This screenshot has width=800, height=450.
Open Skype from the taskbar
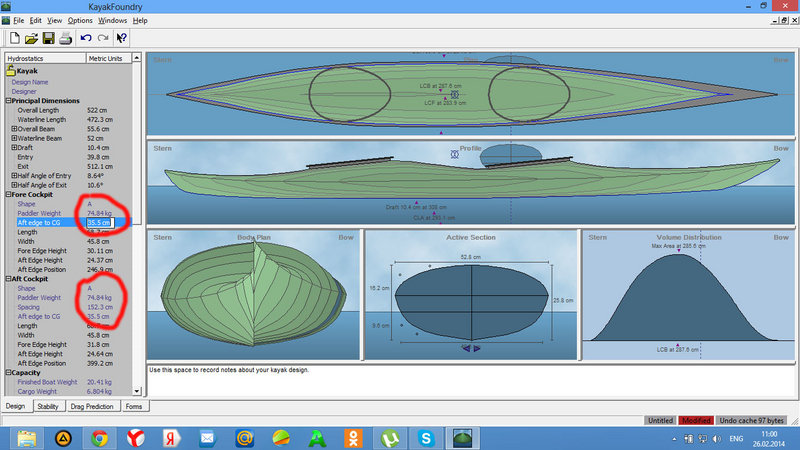click(x=426, y=438)
